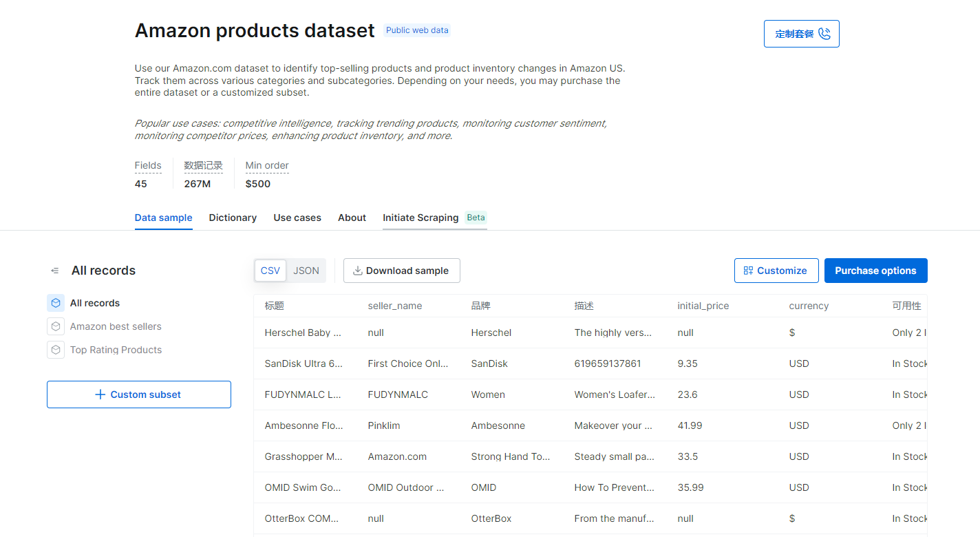The width and height of the screenshot is (980, 537).
Task: Download the sample file
Action: (402, 271)
